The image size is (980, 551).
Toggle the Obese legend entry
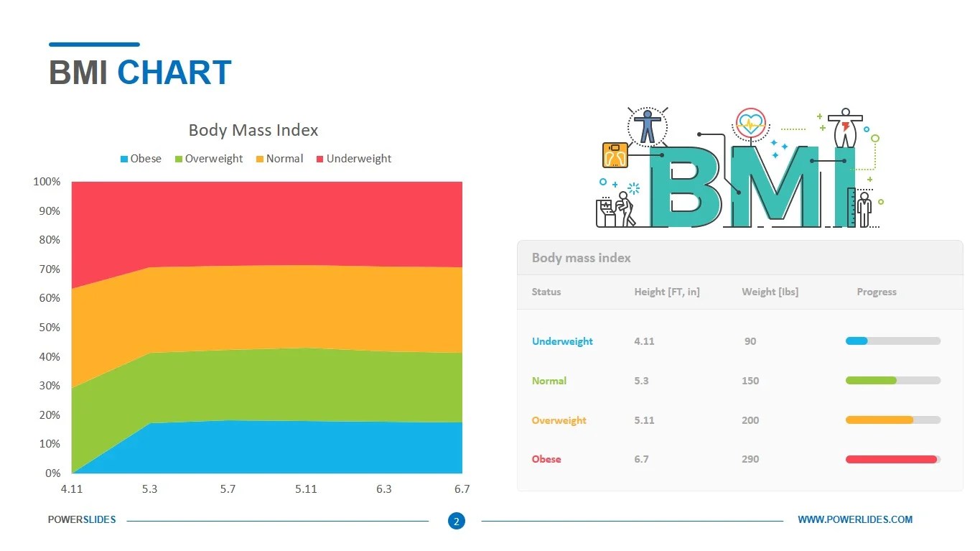click(x=141, y=158)
